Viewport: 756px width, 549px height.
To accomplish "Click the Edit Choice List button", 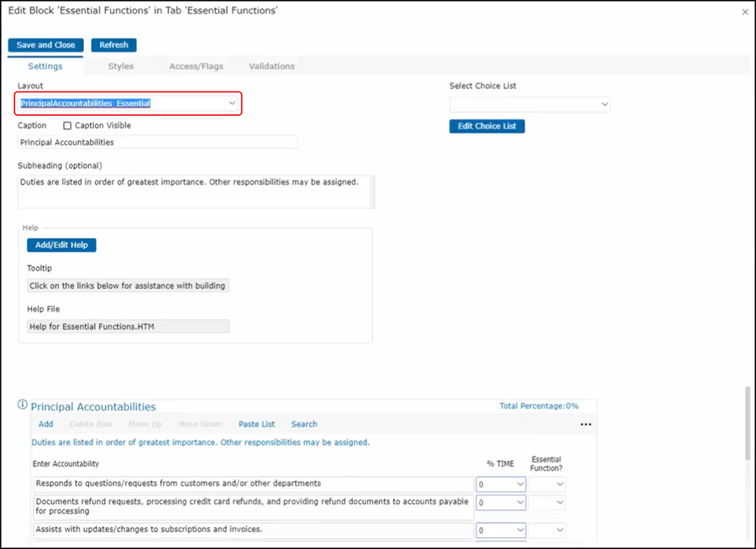I will (486, 126).
